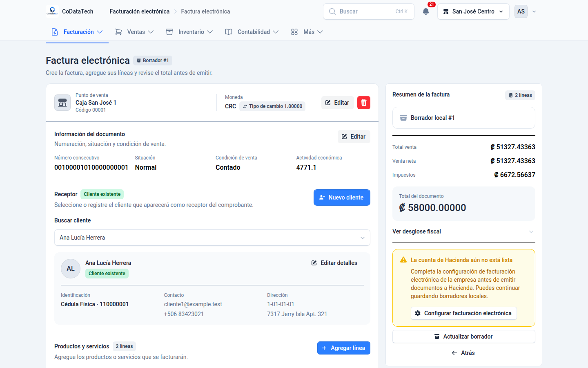Click the Tipo de cambio 1.00000 chip
Screen dimensions: 588x368
[272, 106]
